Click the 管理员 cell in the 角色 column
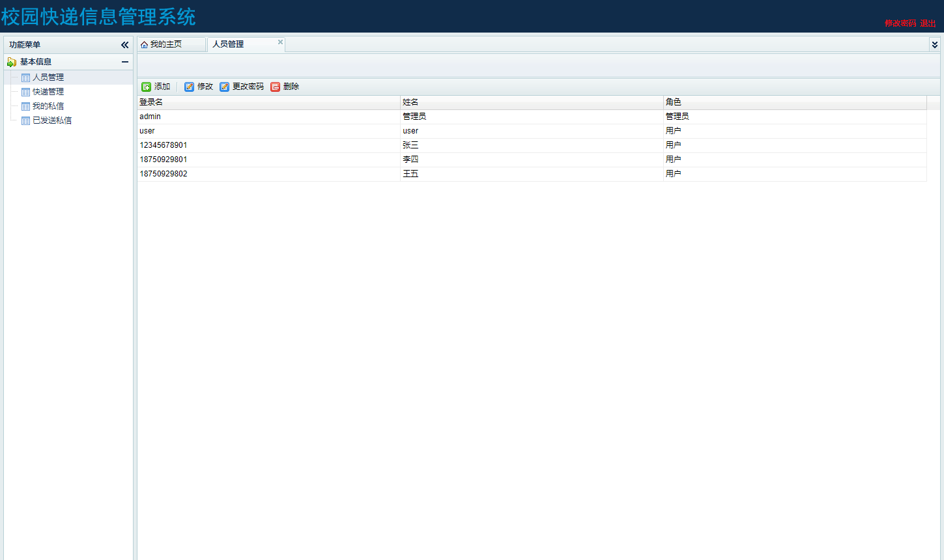This screenshot has height=560, width=944. tap(795, 117)
